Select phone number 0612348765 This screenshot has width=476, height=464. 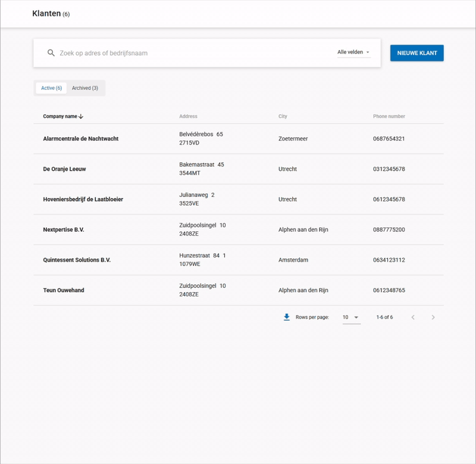click(x=389, y=290)
